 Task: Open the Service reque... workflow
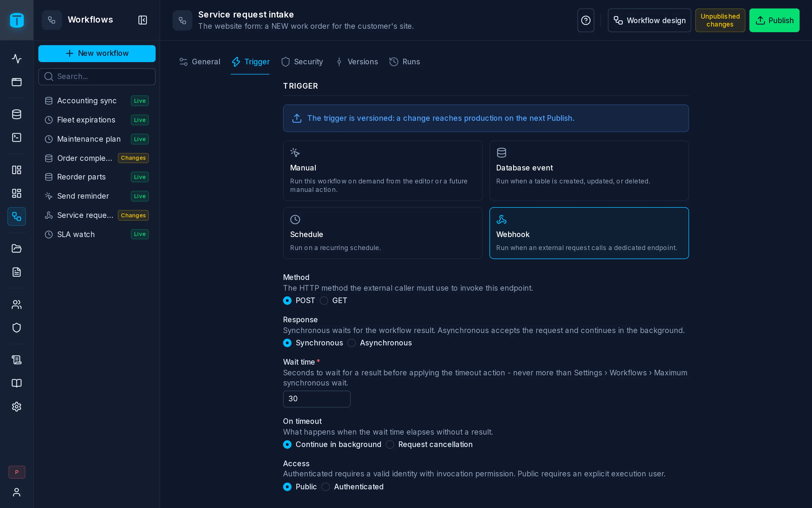tap(97, 215)
